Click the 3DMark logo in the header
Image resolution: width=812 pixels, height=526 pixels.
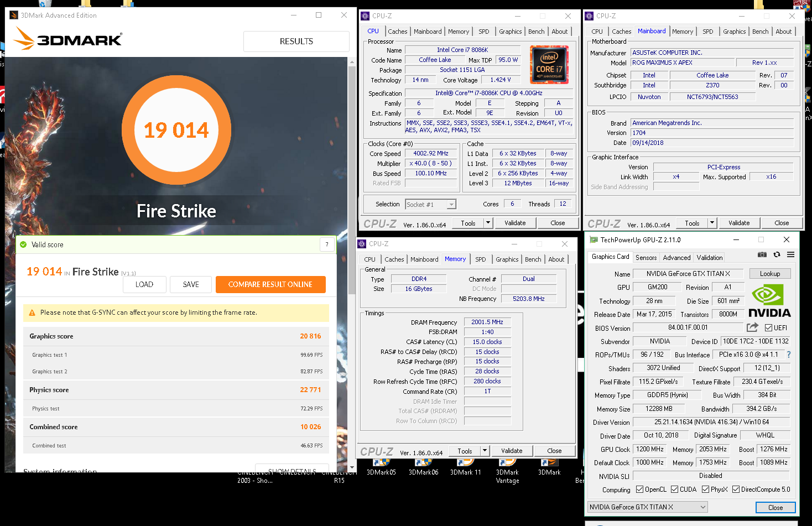(67, 39)
